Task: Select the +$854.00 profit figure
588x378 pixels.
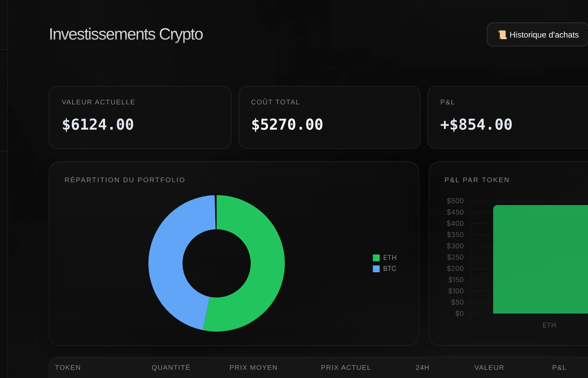Action: 476,125
